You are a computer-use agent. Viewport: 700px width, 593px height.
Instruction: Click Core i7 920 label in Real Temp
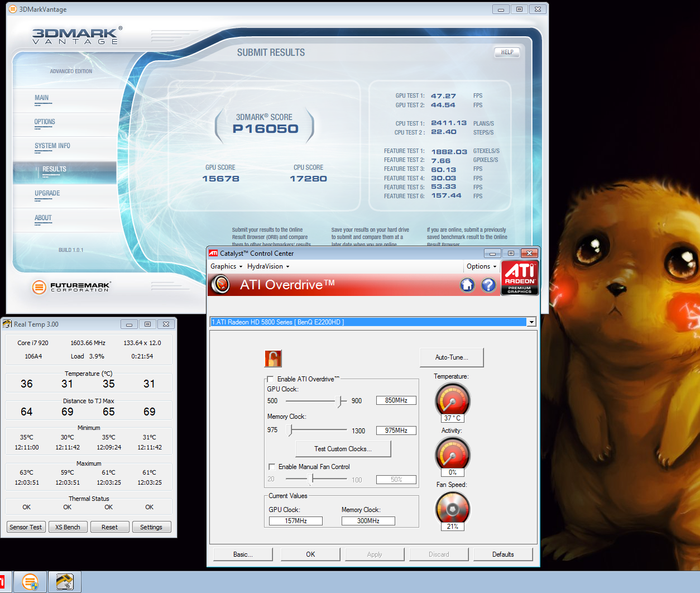[x=33, y=343]
